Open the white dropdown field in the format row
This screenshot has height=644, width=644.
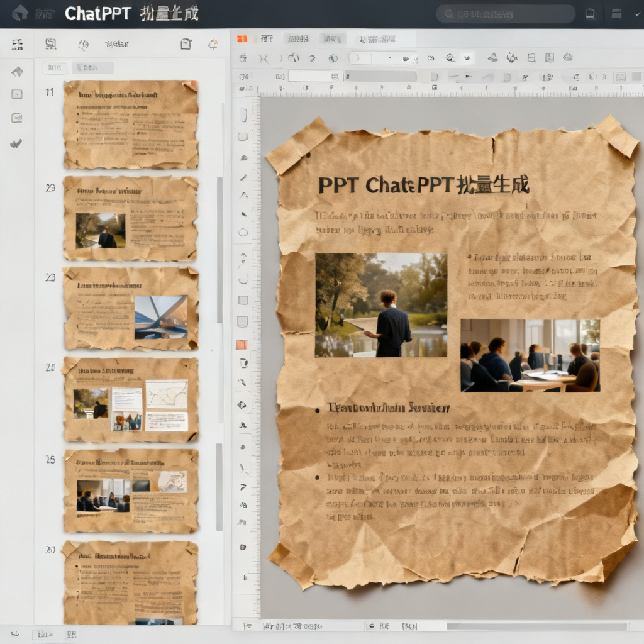tap(314, 76)
